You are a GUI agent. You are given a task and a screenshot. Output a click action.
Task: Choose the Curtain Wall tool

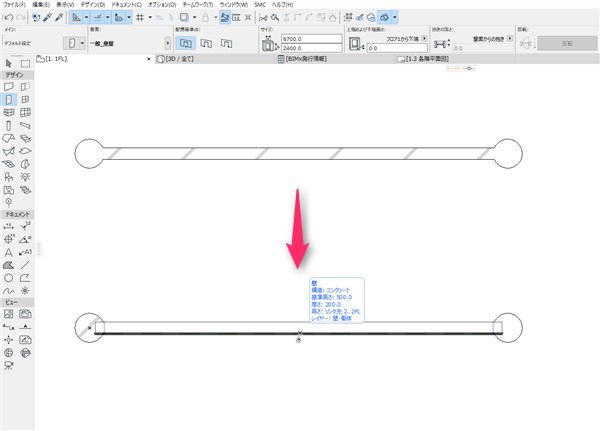[x=25, y=113]
